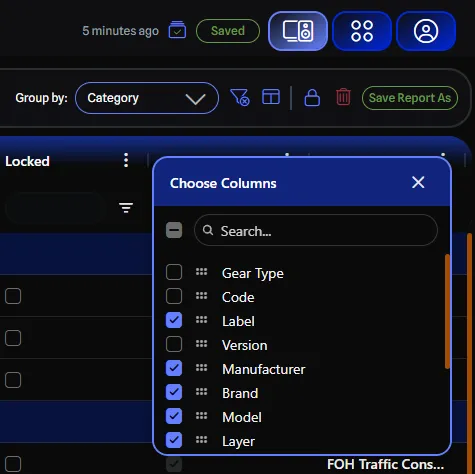Click the 5 minutes ago timestamp
The height and width of the screenshot is (474, 475).
120,31
